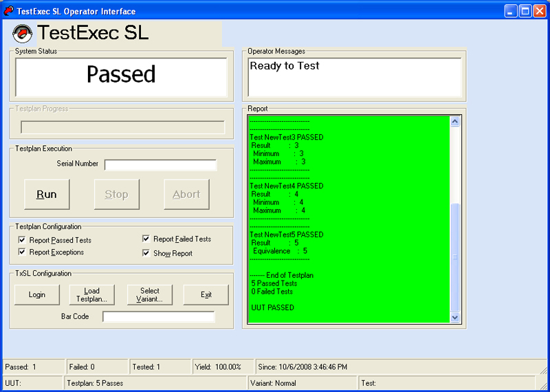Click the Report scrollbar thumb
The width and height of the screenshot is (550, 392).
[x=454, y=258]
